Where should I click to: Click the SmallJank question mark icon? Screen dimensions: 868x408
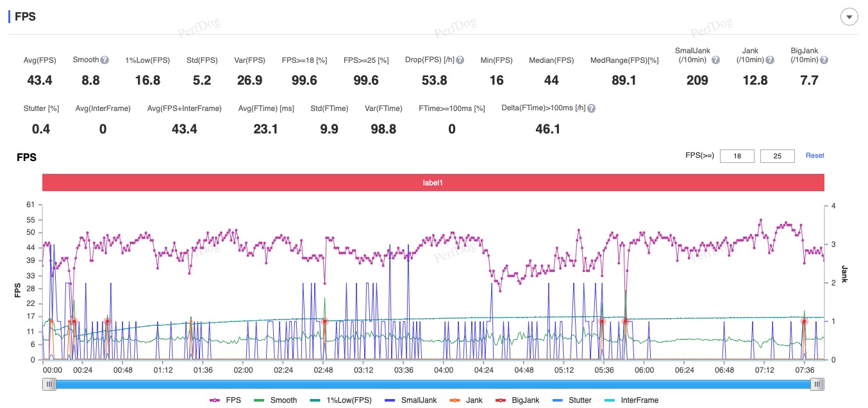(x=715, y=60)
